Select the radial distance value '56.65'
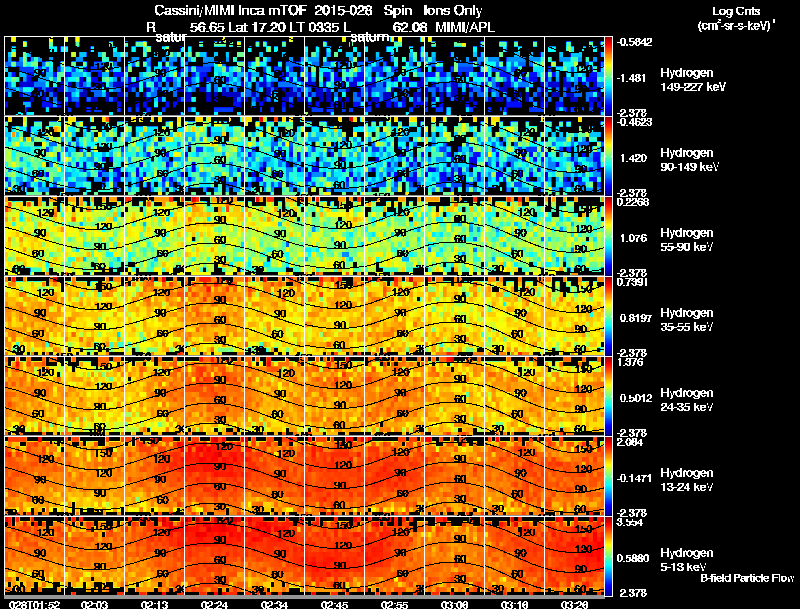The image size is (800, 609). [x=207, y=27]
